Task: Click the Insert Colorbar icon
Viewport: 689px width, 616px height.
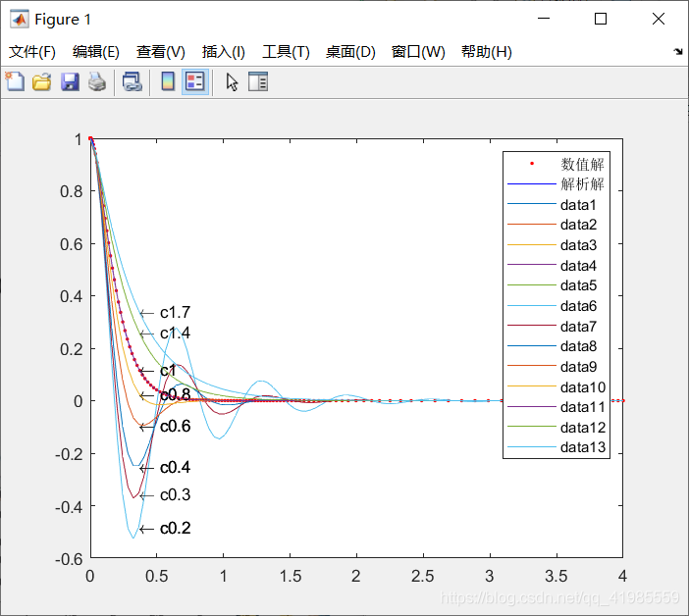Action: (168, 81)
